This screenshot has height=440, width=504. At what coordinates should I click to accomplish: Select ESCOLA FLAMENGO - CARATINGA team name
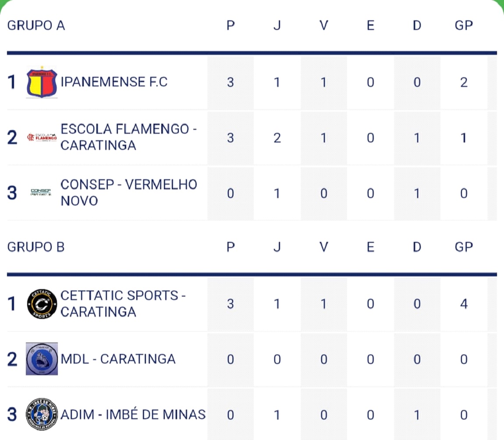click(128, 137)
